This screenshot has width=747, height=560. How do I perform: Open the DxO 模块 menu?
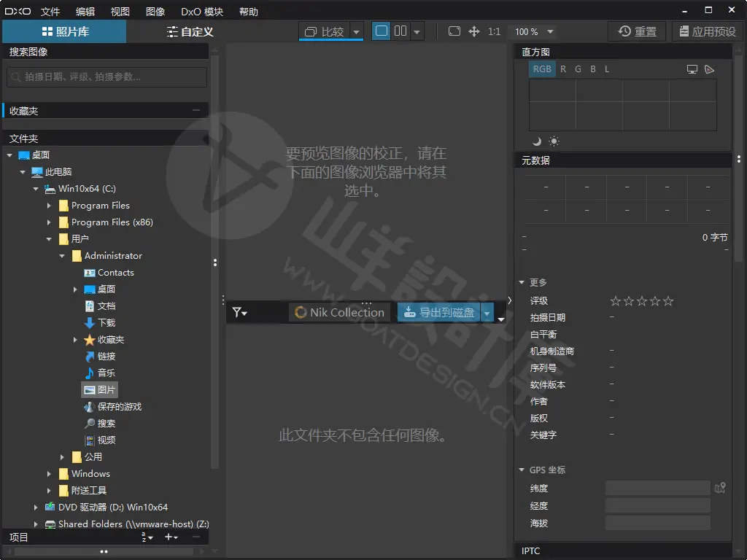click(202, 12)
